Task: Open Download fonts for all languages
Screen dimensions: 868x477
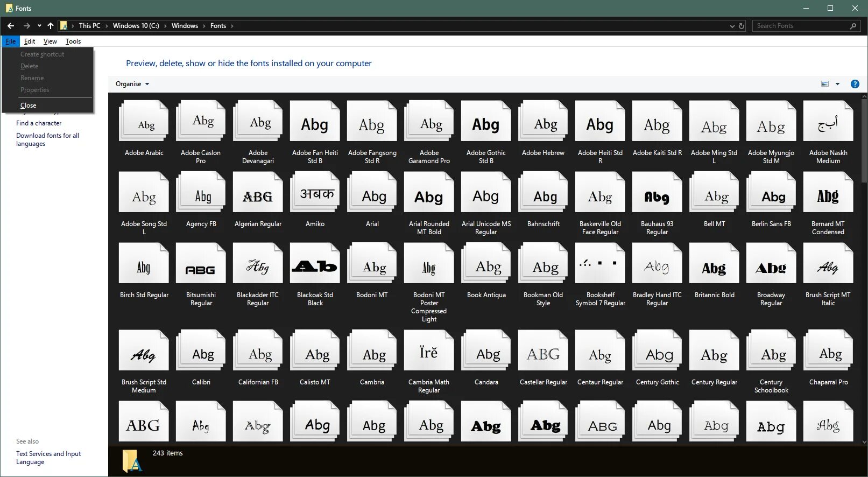Action: pos(47,139)
